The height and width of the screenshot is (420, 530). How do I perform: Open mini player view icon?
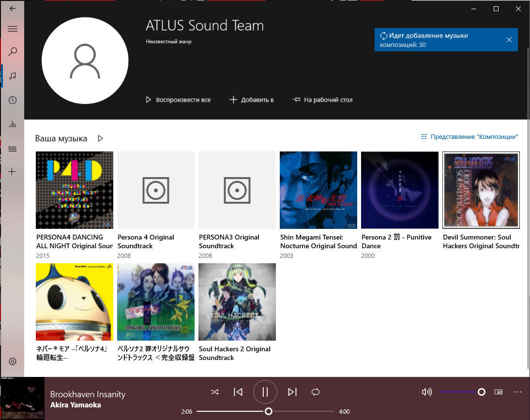(499, 392)
